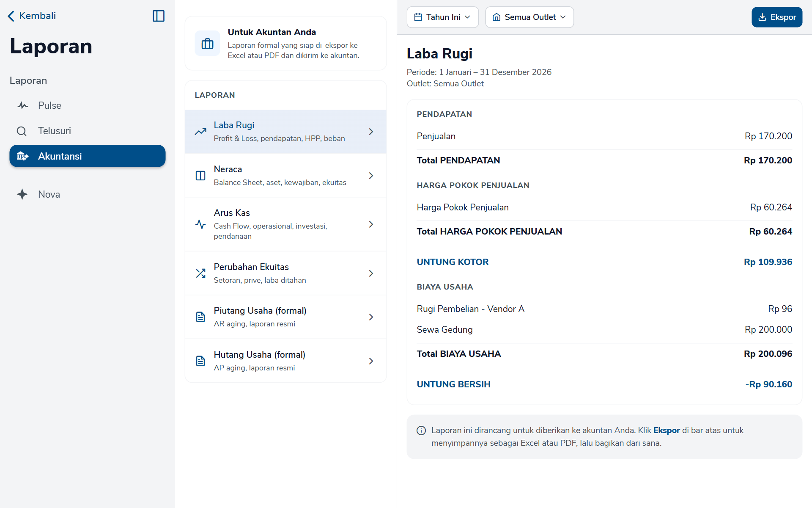The height and width of the screenshot is (508, 812).
Task: Click the Piutang Usaha document icon
Action: click(200, 317)
